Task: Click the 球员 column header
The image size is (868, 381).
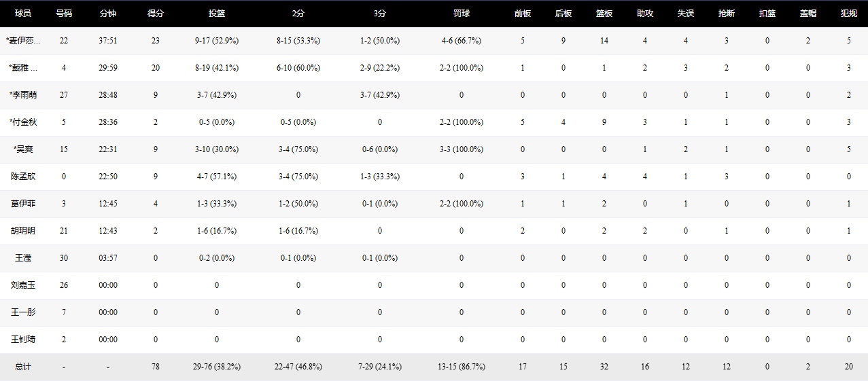Action: coord(23,14)
